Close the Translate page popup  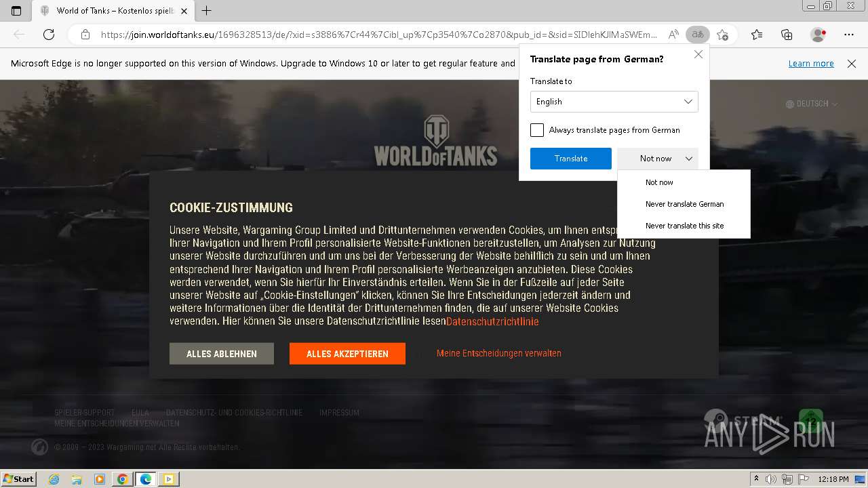click(x=698, y=54)
